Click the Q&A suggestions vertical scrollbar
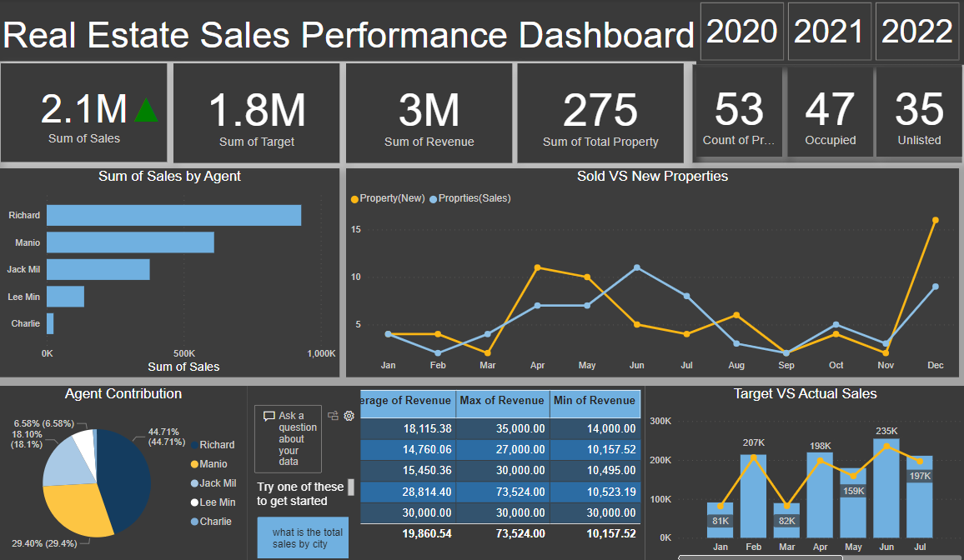The image size is (964, 560). (351, 487)
